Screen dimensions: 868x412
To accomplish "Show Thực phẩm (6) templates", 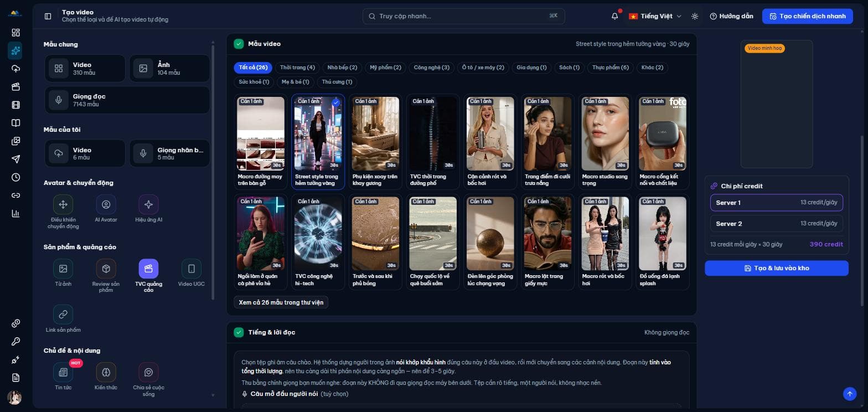I will [610, 68].
